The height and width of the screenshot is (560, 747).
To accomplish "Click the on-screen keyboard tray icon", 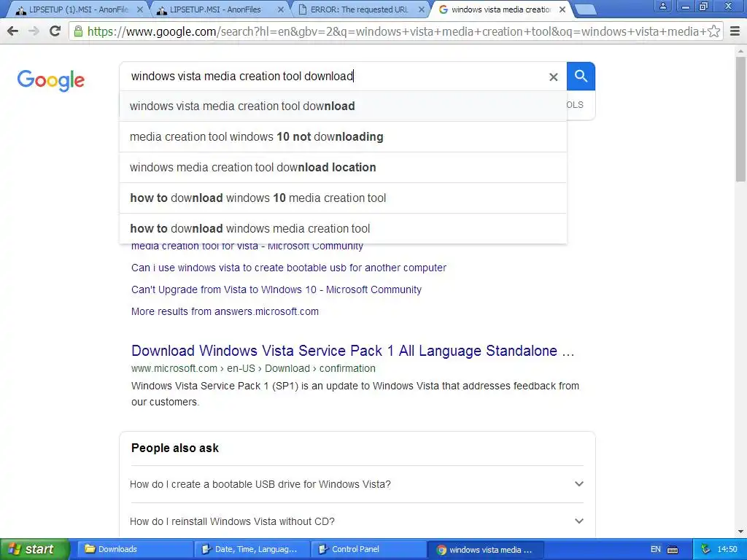I will (673, 550).
